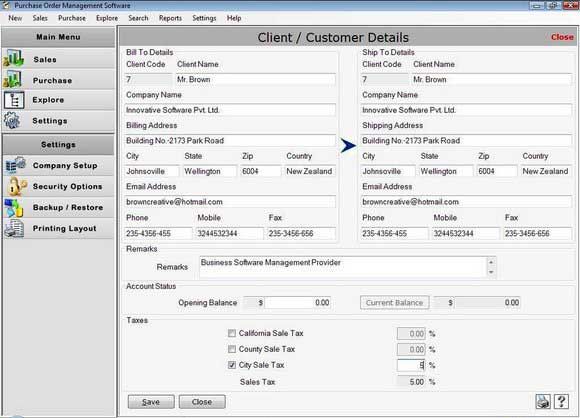Click the Save button
This screenshot has height=418, width=580.
pyautogui.click(x=151, y=402)
